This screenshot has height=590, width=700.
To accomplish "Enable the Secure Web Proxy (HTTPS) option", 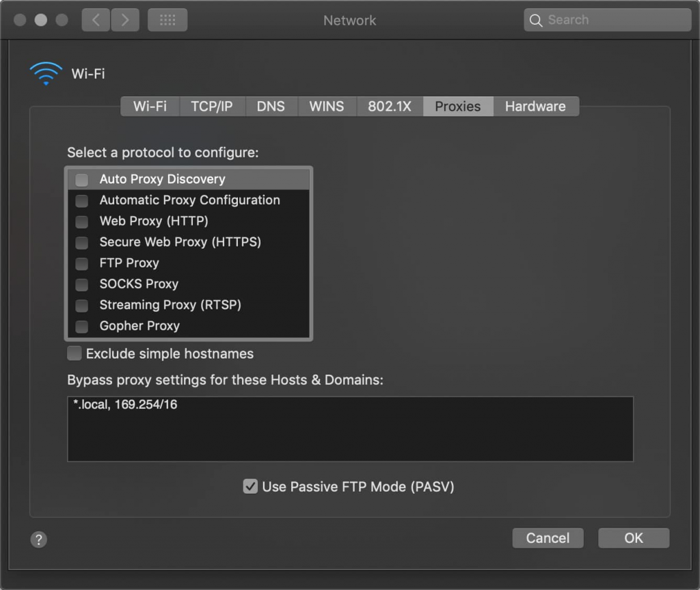I will [81, 242].
